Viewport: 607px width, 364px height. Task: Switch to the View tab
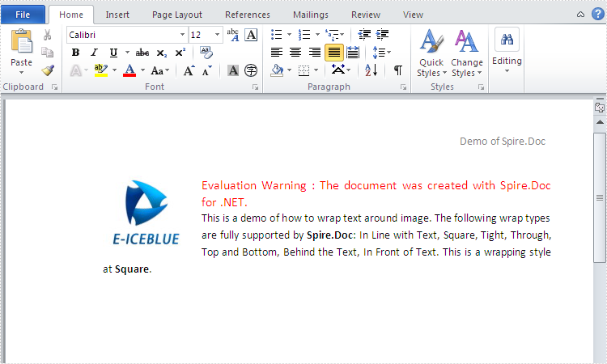coord(413,15)
